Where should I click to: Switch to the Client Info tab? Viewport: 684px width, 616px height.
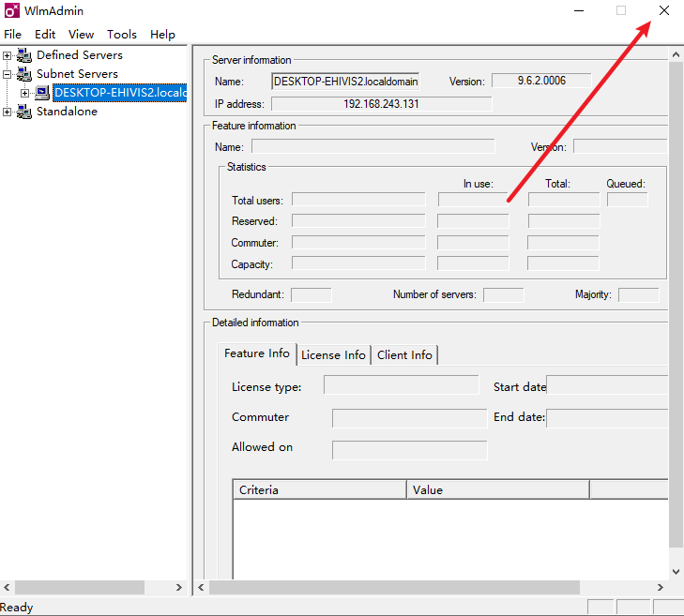point(404,355)
